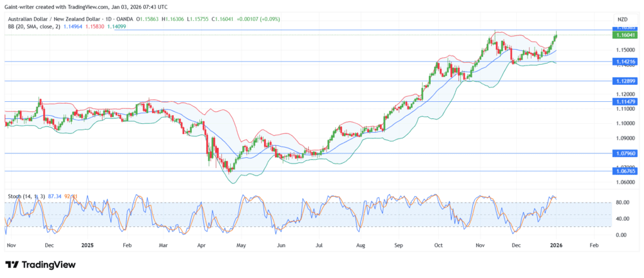Click the Oct time axis label
The width and height of the screenshot is (644, 278).
coord(438,245)
